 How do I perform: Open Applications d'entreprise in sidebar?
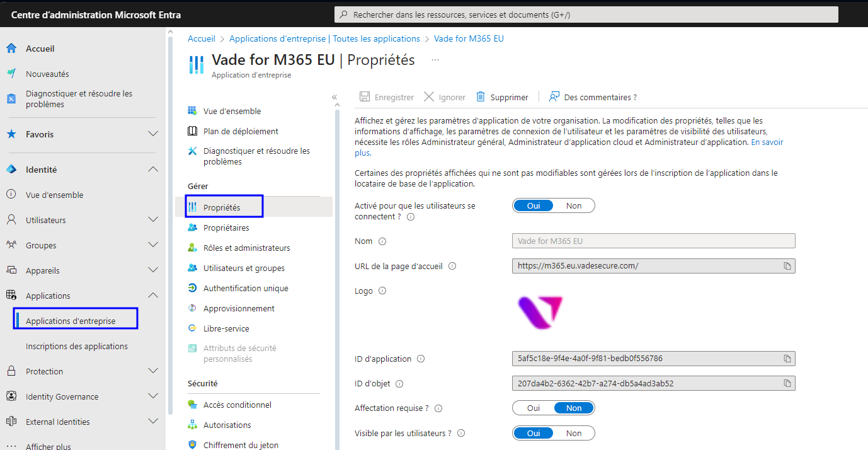[71, 321]
